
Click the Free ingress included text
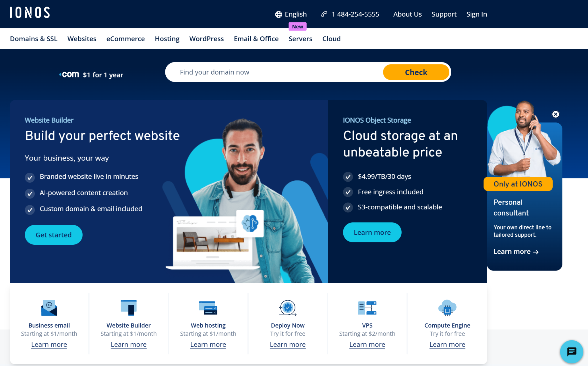click(390, 192)
